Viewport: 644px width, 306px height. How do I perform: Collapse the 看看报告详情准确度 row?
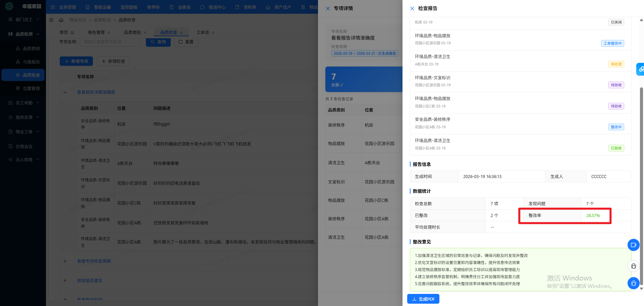click(65, 92)
